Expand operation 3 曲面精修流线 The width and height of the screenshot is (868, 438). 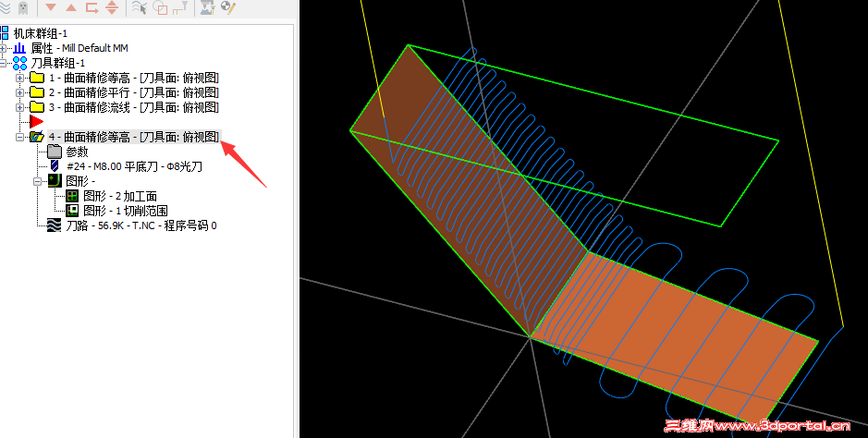click(x=20, y=107)
